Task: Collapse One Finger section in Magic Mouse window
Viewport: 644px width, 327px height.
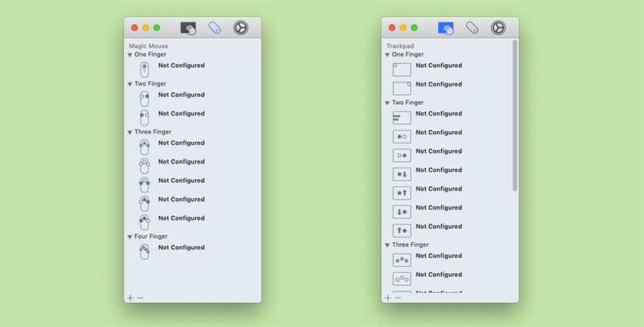Action: tap(130, 55)
